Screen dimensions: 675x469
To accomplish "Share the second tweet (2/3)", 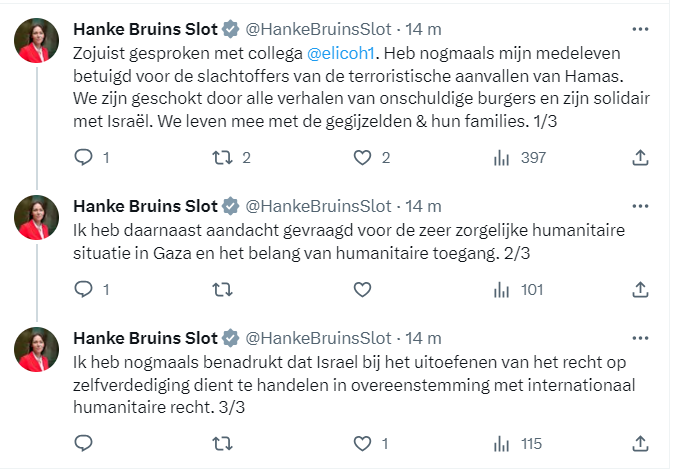I will (x=641, y=290).
